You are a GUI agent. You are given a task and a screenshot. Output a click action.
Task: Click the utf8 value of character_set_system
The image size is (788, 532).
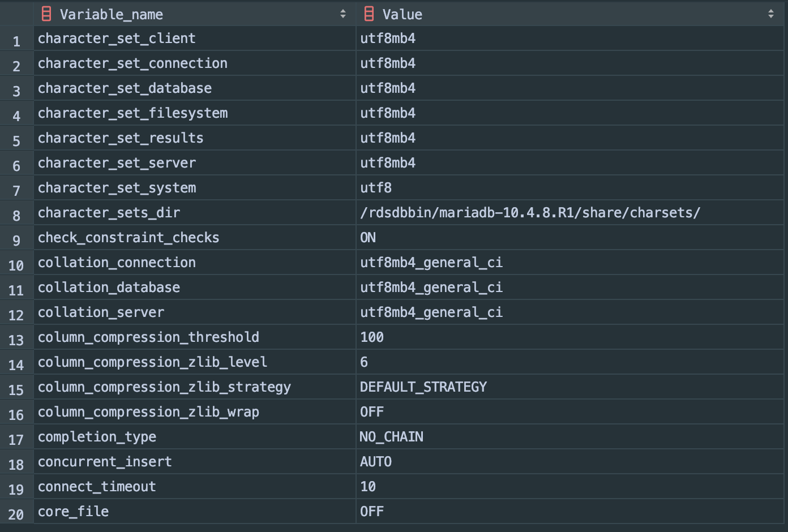(376, 188)
